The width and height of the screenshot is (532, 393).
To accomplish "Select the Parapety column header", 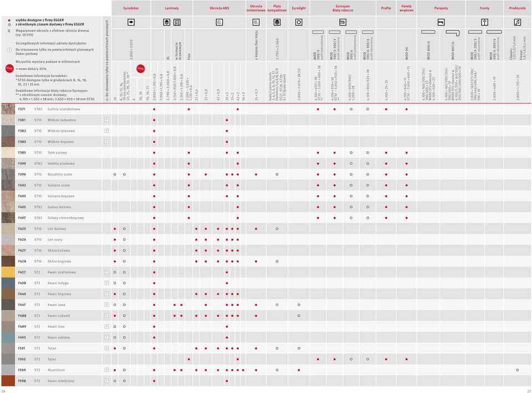I will coord(441,8).
